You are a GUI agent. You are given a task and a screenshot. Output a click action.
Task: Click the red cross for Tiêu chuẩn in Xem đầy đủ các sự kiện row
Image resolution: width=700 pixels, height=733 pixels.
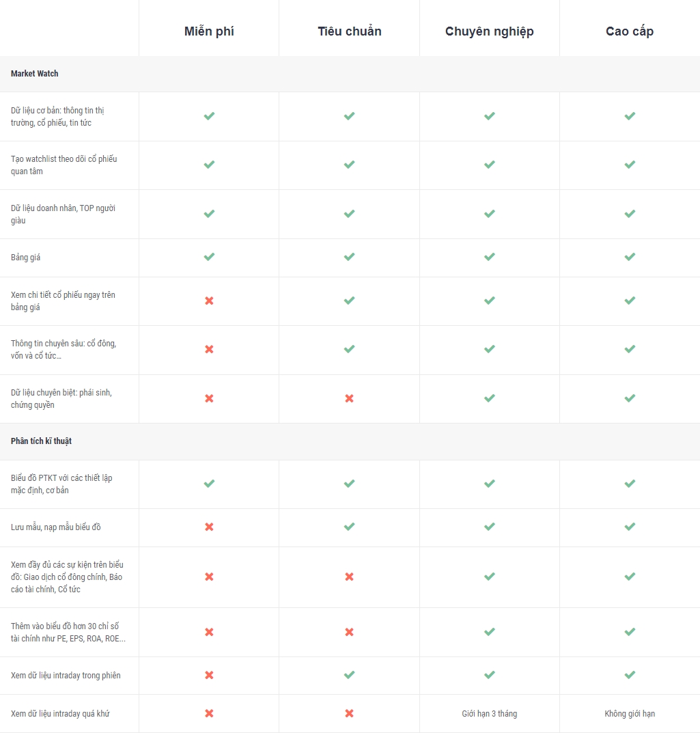point(349,577)
